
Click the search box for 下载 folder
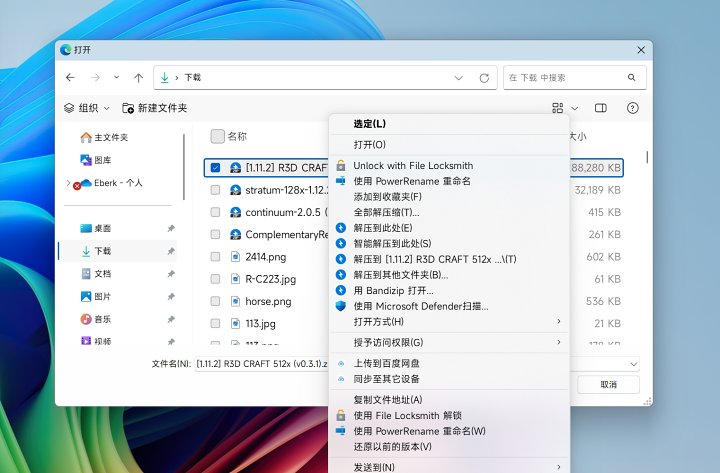(x=565, y=77)
